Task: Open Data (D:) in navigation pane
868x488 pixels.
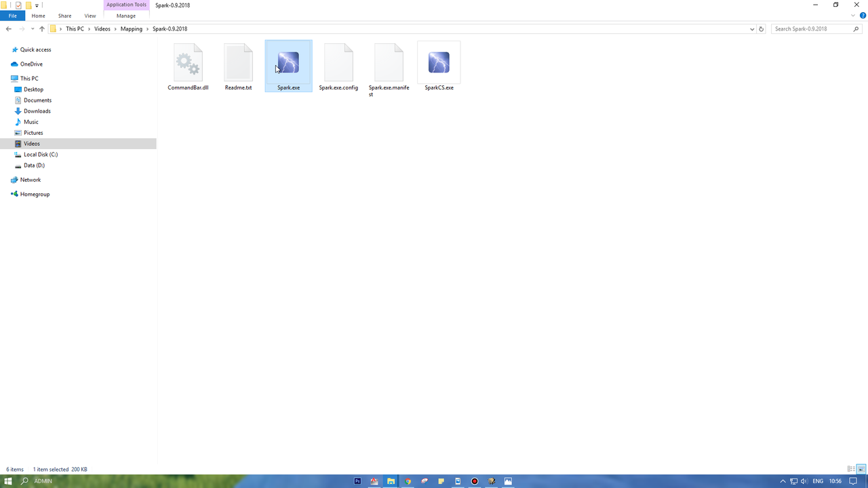Action: click(x=34, y=165)
